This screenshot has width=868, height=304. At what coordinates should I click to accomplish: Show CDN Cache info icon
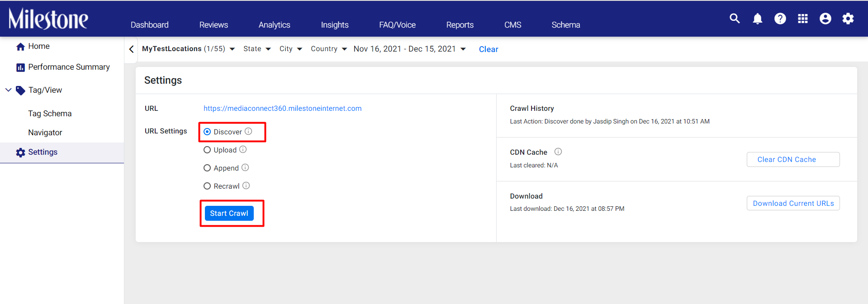click(x=558, y=152)
